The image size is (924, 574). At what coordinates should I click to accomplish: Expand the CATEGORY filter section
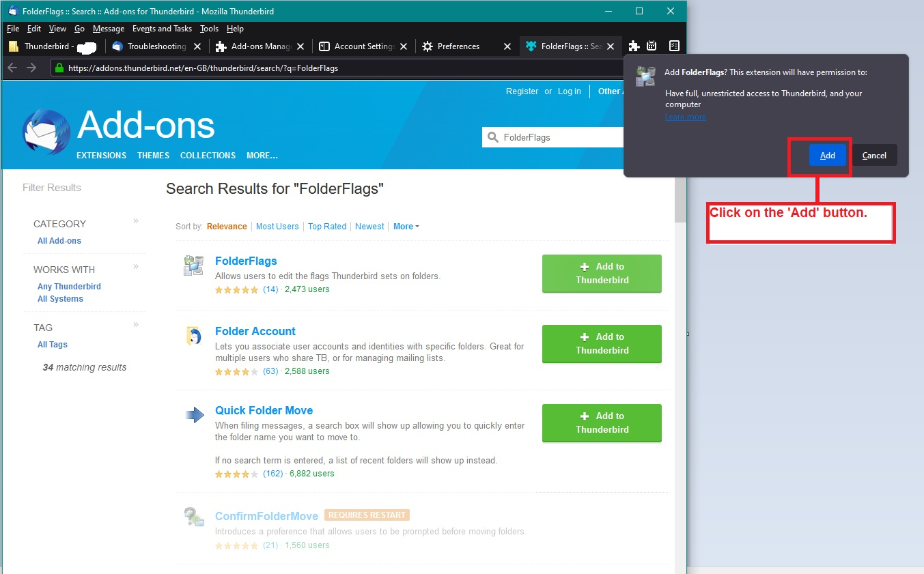[136, 220]
